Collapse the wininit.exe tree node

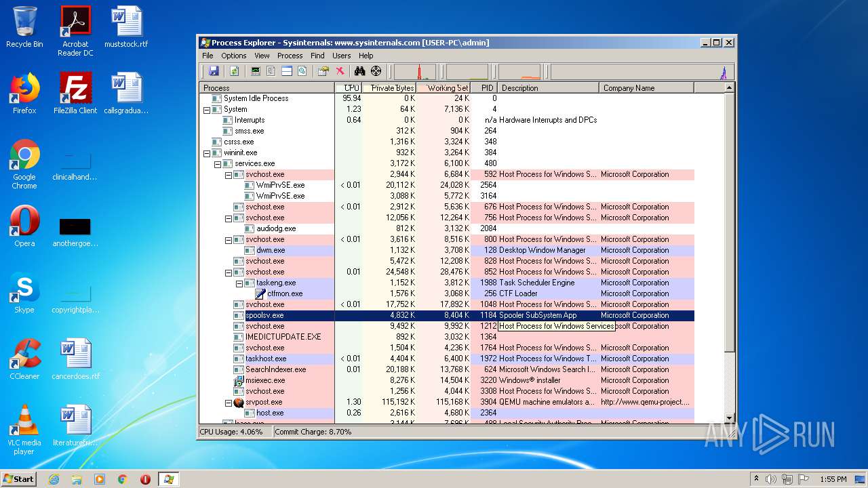(x=207, y=152)
